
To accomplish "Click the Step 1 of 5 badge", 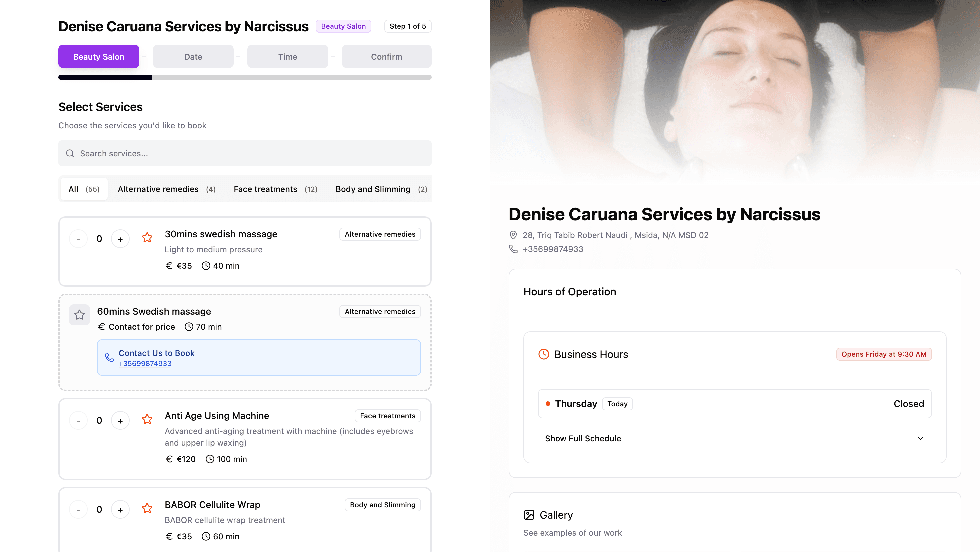I will (407, 26).
